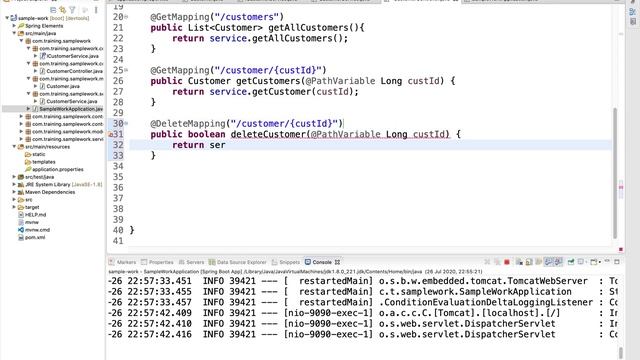The height and width of the screenshot is (360, 640).
Task: Click Collapse All icon in Package Explorer
Action: click(53, 9)
